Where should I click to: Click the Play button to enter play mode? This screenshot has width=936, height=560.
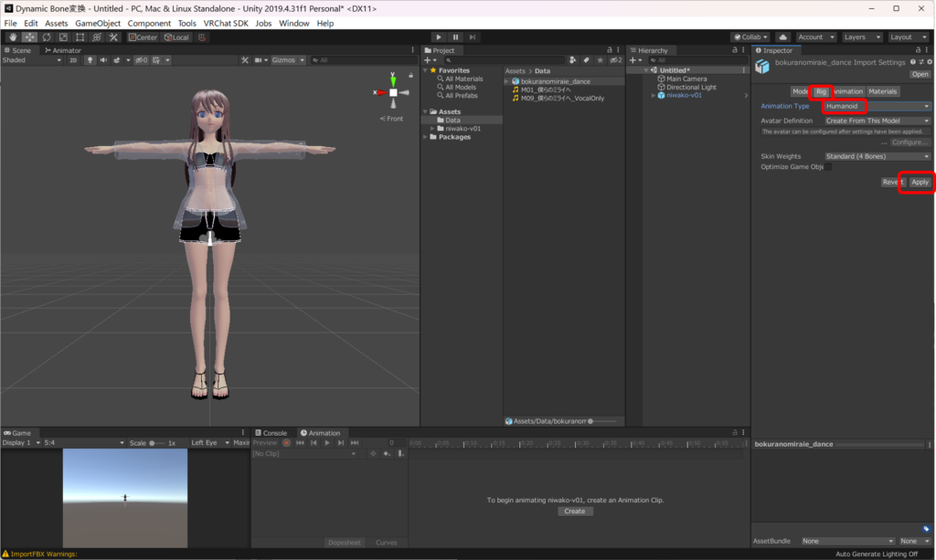[x=439, y=37]
